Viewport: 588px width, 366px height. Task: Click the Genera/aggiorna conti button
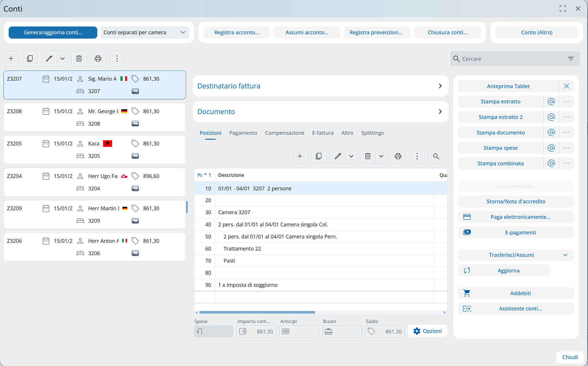pyautogui.click(x=53, y=33)
